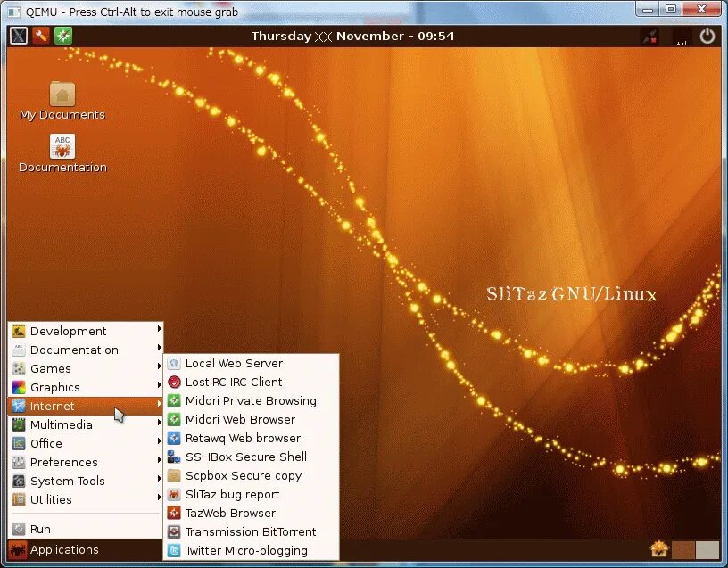This screenshot has height=568, width=728.
Task: Switch to the second workspace pager box
Action: (708, 550)
